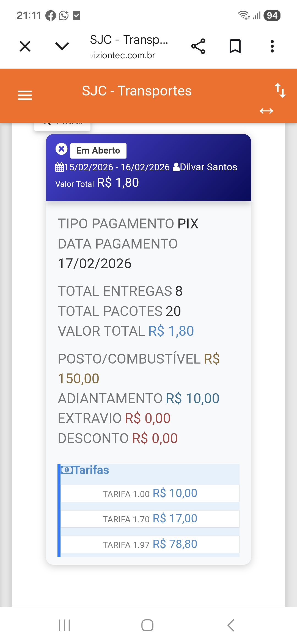Image resolution: width=297 pixels, height=644 pixels.
Task: Close the browser tab with X
Action: [x=25, y=46]
